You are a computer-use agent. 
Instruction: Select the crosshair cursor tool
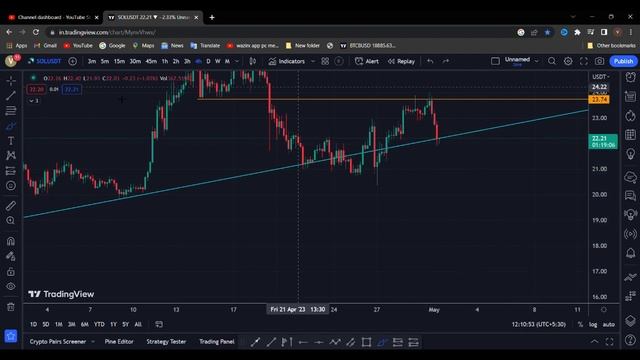point(11,80)
